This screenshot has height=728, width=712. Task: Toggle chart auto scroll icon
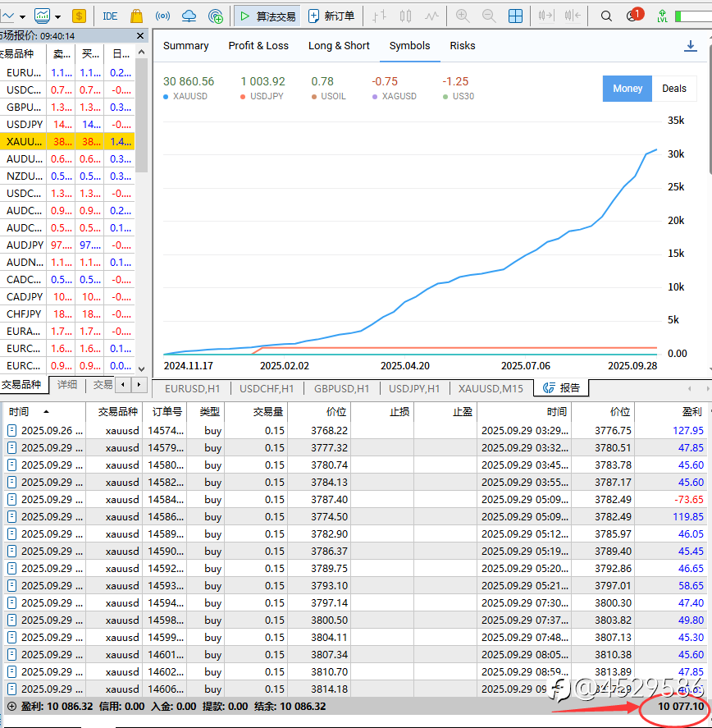(x=545, y=16)
